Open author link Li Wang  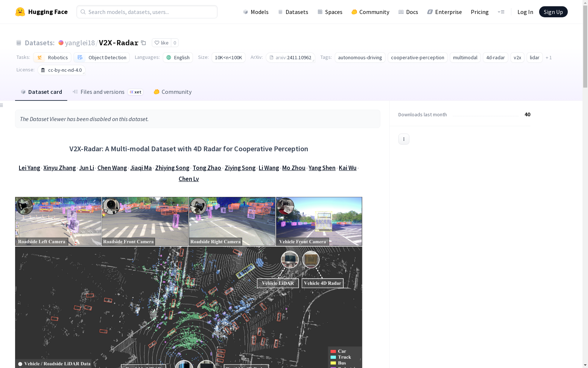point(269,168)
